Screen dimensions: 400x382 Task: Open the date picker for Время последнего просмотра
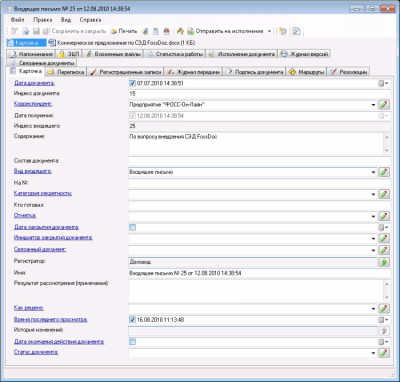click(x=383, y=320)
